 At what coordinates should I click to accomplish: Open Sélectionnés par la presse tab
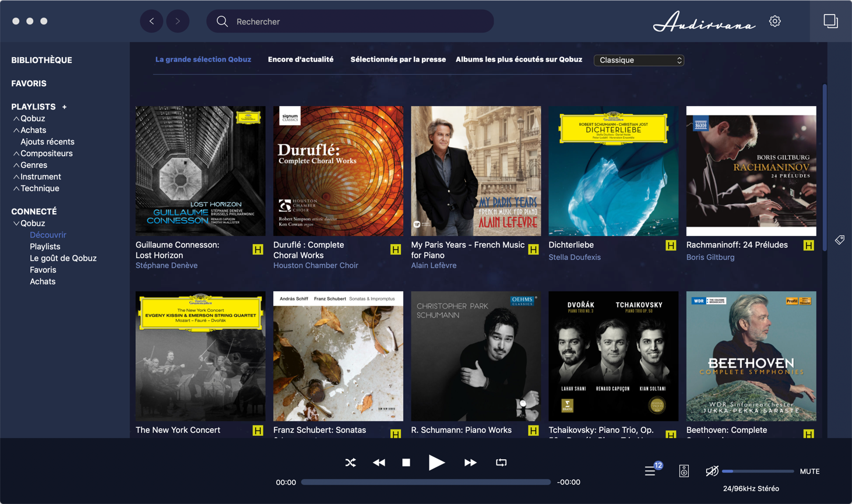tap(398, 59)
